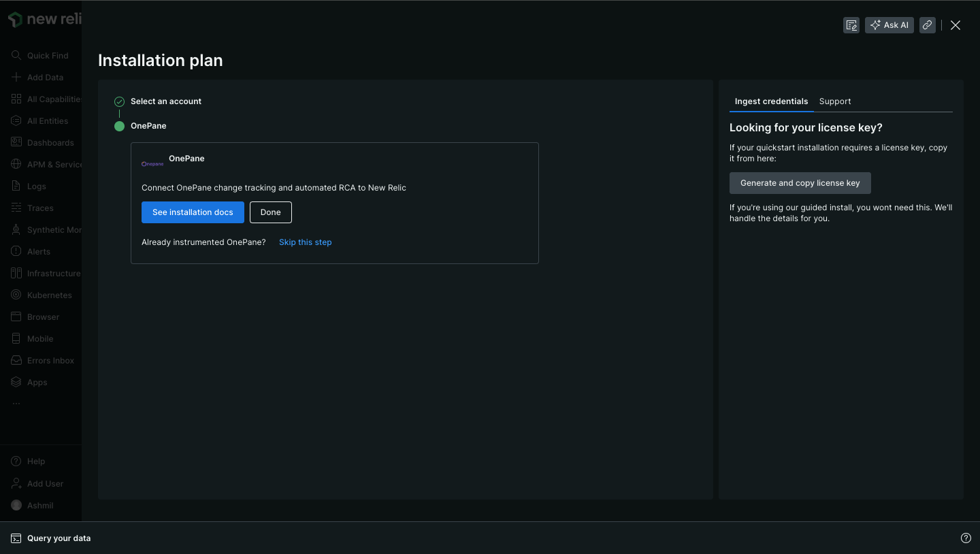Click the Query your data terminal icon

pyautogui.click(x=16, y=538)
